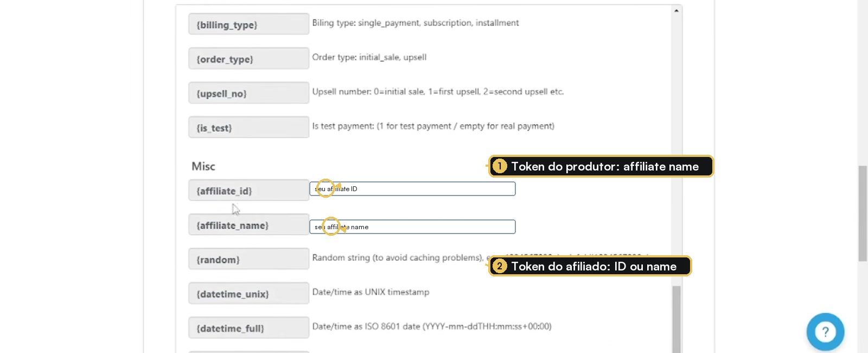Click the {order_type} token button
The height and width of the screenshot is (353, 868).
pos(248,59)
